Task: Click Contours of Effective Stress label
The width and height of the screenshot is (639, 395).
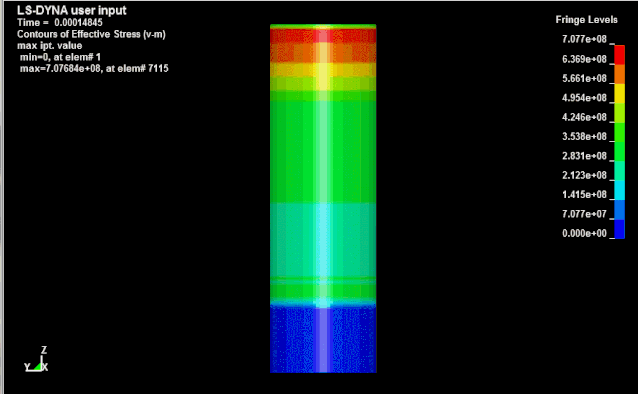Action: tap(91, 34)
